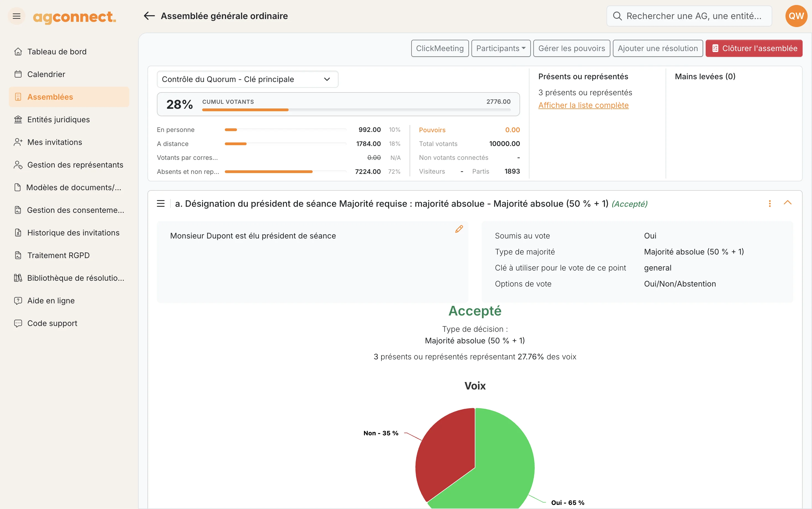812x509 pixels.
Task: Collapse the resolution a. panel chevron
Action: point(787,203)
